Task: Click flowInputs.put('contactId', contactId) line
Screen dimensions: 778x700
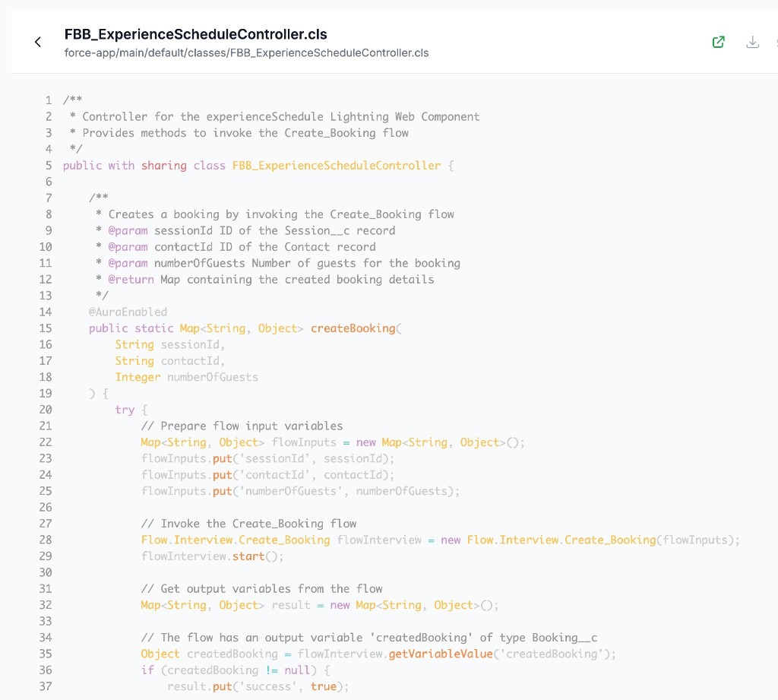Action: (x=268, y=474)
